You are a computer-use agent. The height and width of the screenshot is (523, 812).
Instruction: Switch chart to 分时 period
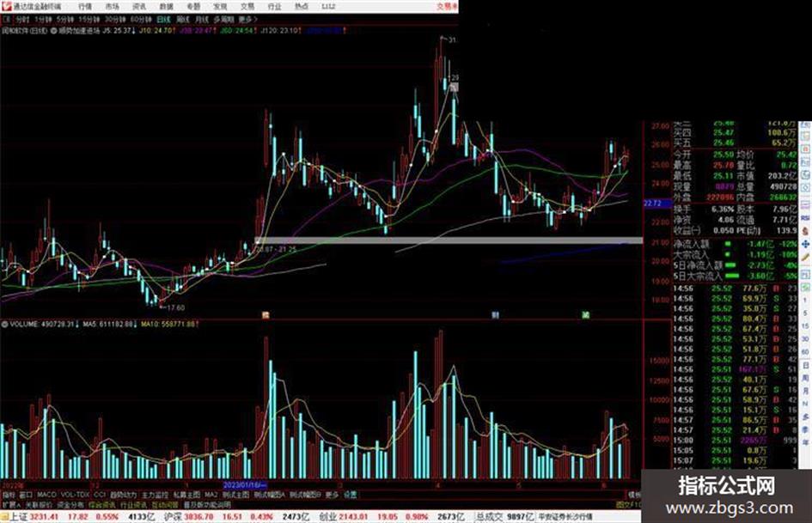pos(21,20)
